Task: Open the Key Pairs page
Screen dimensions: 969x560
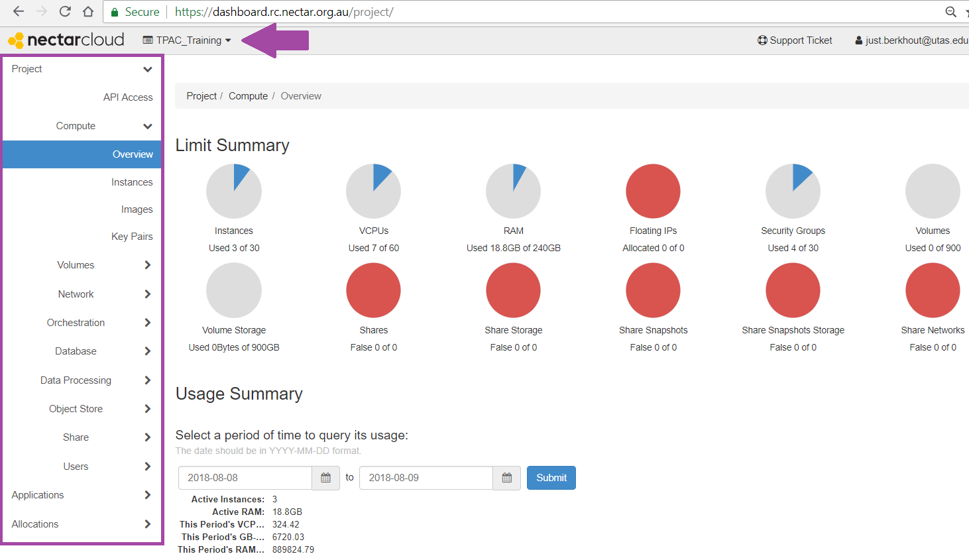Action: coord(132,236)
